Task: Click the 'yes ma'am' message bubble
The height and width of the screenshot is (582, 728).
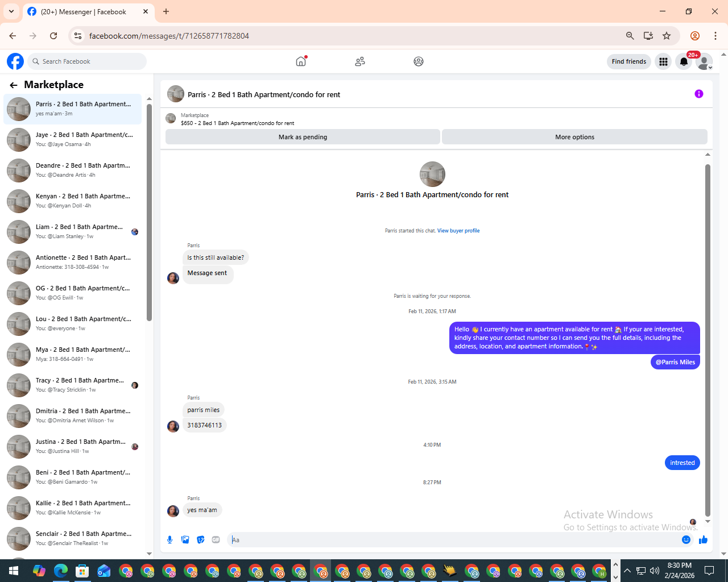Action: (x=202, y=510)
